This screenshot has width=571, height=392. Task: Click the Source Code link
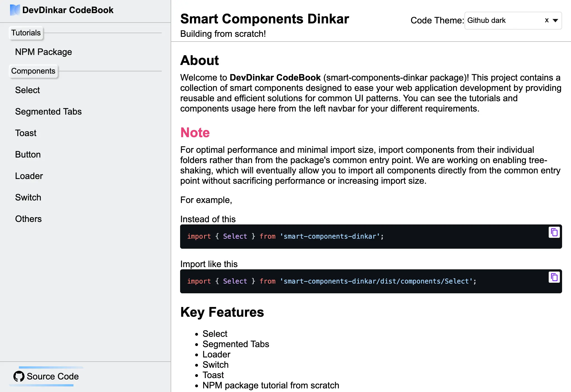[52, 376]
